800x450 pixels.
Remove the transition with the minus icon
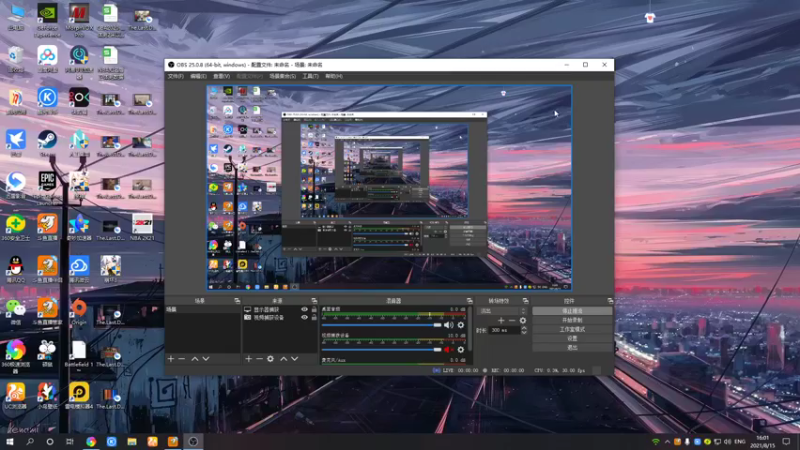512,320
